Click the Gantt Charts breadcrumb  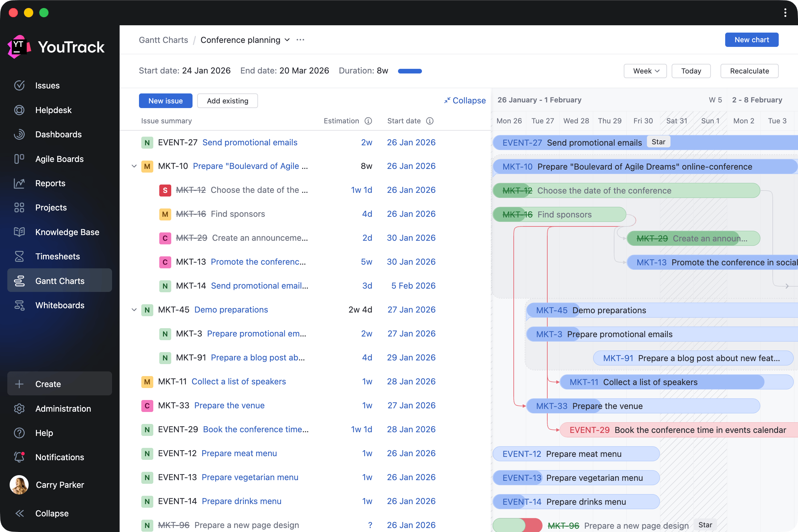(x=164, y=40)
